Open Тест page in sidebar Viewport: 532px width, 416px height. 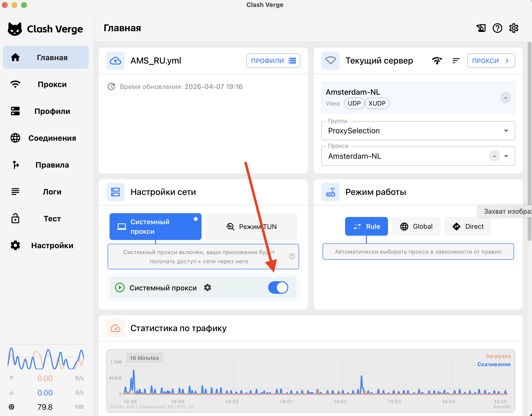tap(46, 219)
